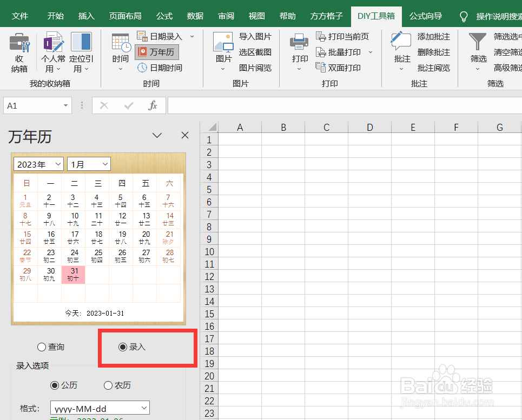Toggle the 万年历 button
Image resolution: width=522 pixels, height=420 pixels.
point(157,52)
